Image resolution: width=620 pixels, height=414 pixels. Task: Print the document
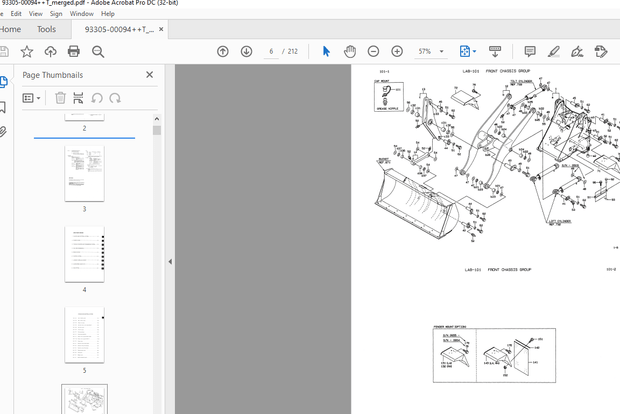click(74, 51)
